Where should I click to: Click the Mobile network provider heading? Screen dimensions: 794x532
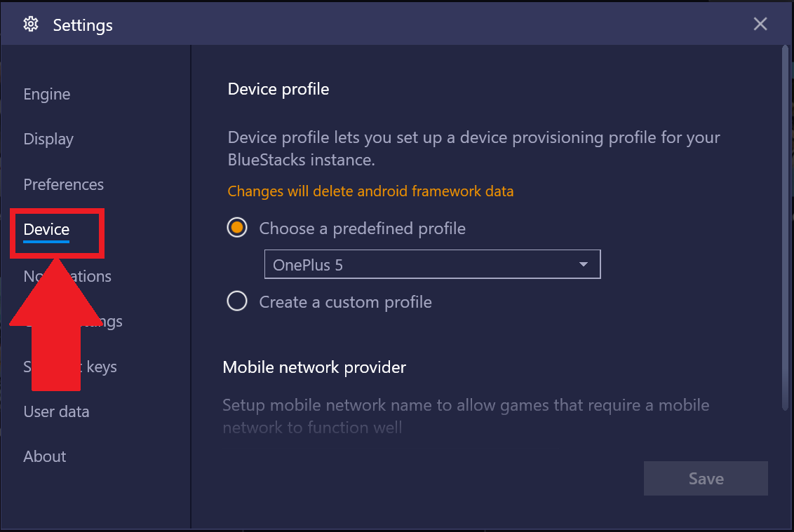tap(314, 367)
